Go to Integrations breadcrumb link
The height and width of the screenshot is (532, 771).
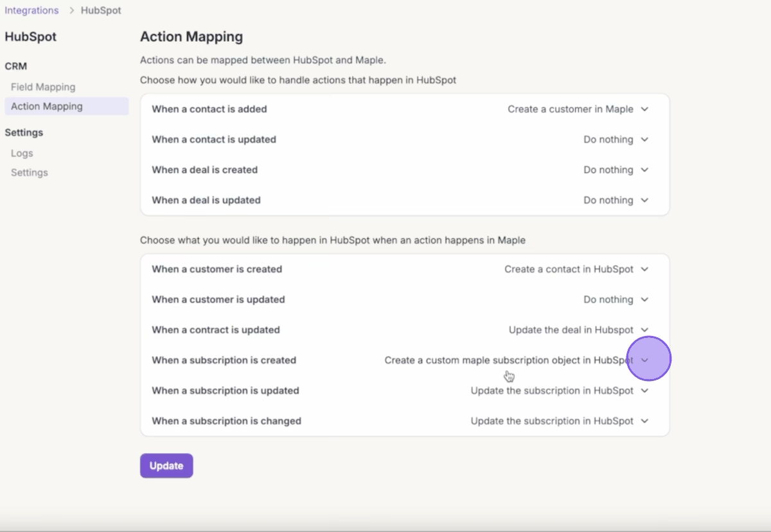tap(31, 10)
